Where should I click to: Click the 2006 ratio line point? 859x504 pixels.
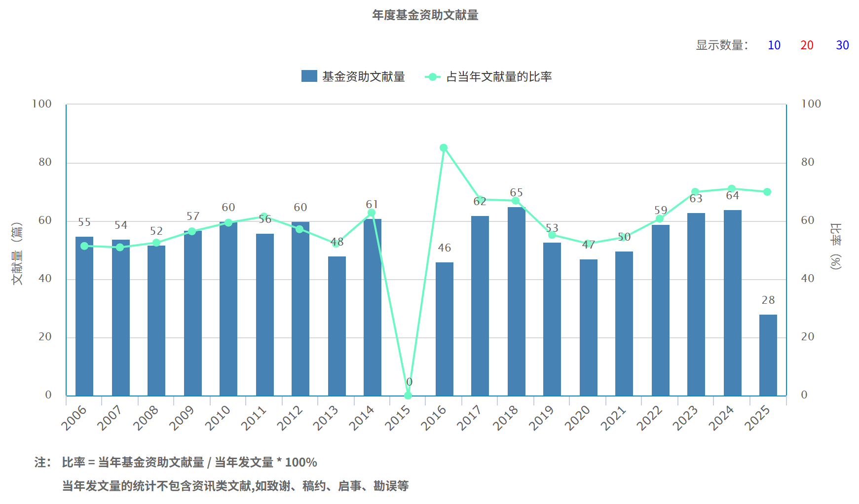[84, 246]
